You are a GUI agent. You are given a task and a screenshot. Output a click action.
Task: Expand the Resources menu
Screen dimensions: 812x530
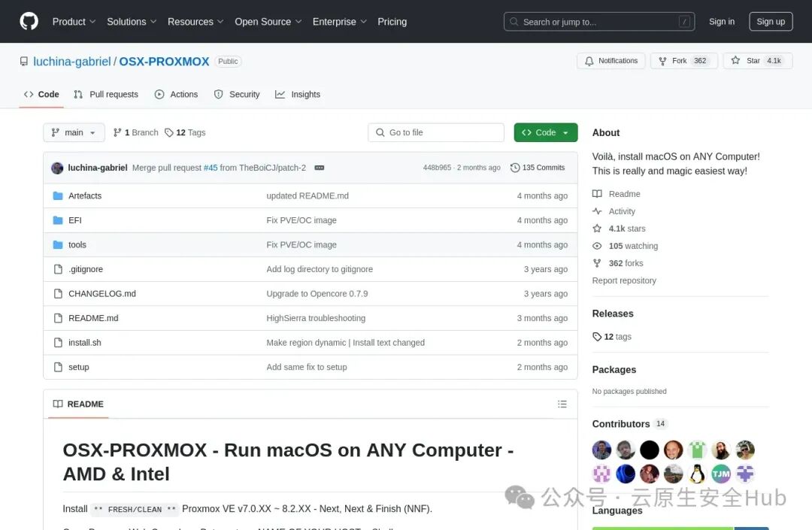195,22
